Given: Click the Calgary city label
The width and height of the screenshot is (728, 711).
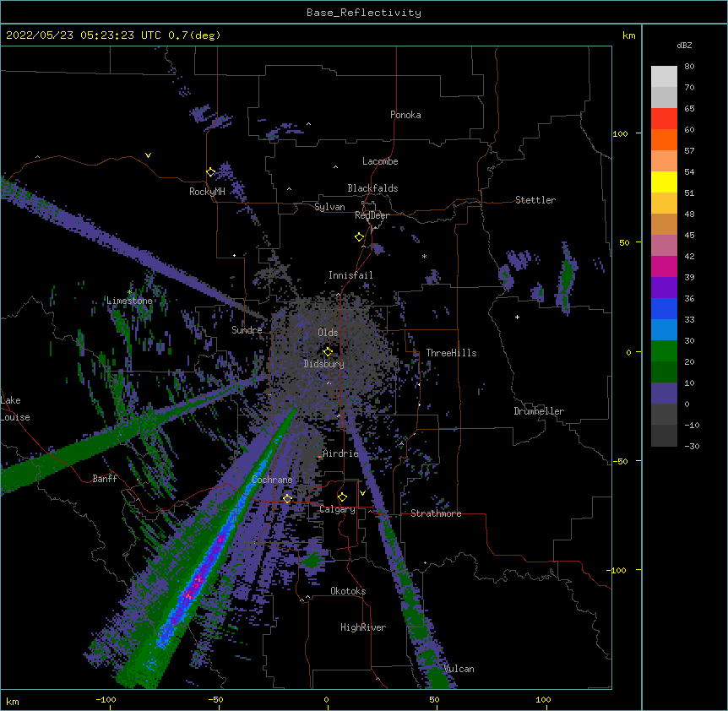Looking at the screenshot, I should (x=338, y=509).
